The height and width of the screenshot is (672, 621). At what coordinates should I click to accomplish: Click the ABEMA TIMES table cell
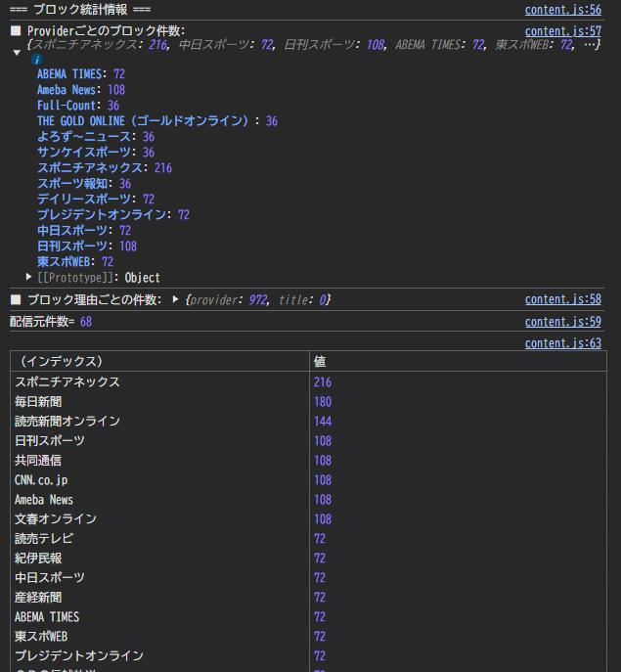[159, 616]
